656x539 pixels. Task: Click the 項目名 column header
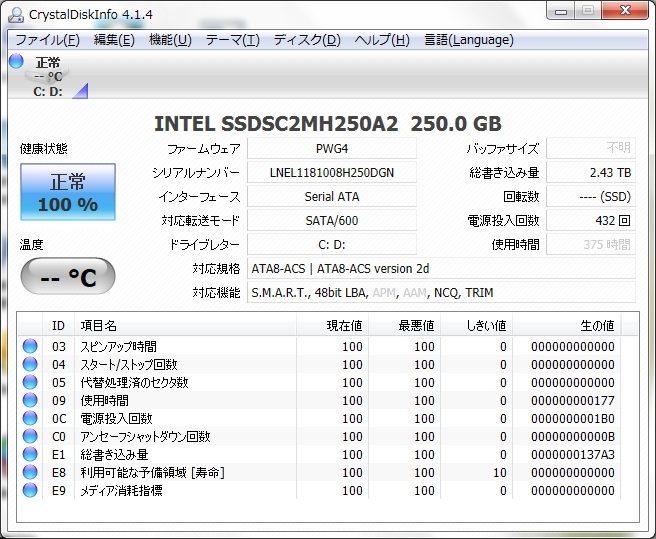98,325
